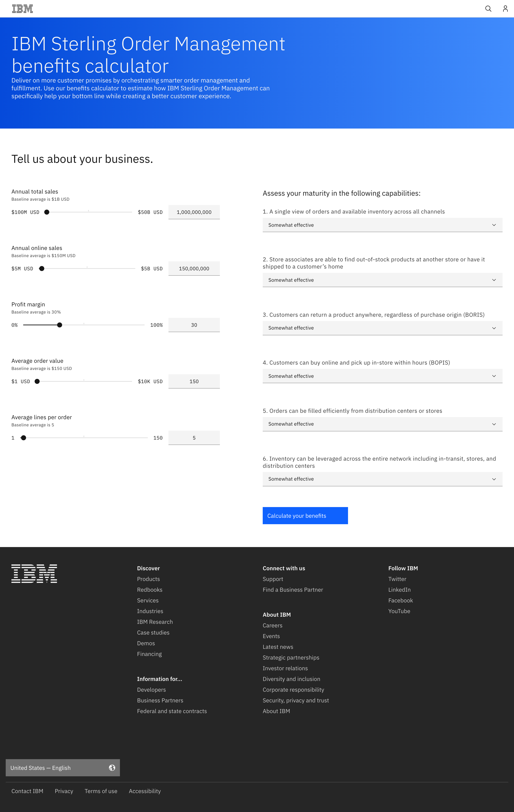Open the Find a Business Partner link
This screenshot has height=812, width=514.
click(x=293, y=590)
